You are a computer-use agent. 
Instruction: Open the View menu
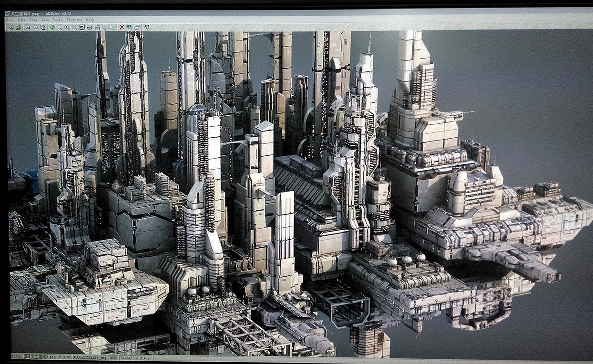coord(33,20)
